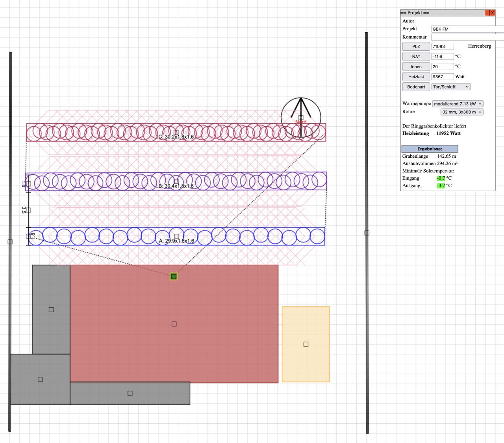Select the yellow building center handle
This screenshot has width=504, height=443.
(x=306, y=344)
